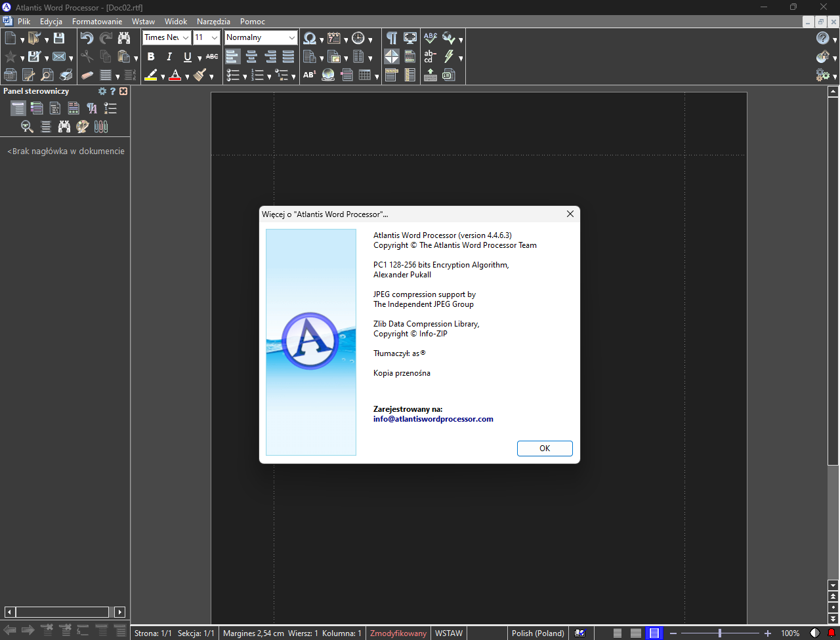The width and height of the screenshot is (840, 640).
Task: Click the Favorites star icon
Action: pos(10,56)
